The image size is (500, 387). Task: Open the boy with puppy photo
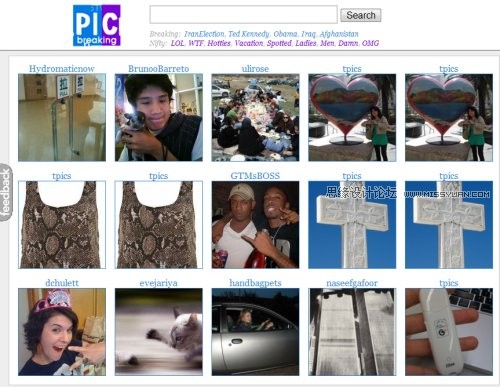click(159, 118)
